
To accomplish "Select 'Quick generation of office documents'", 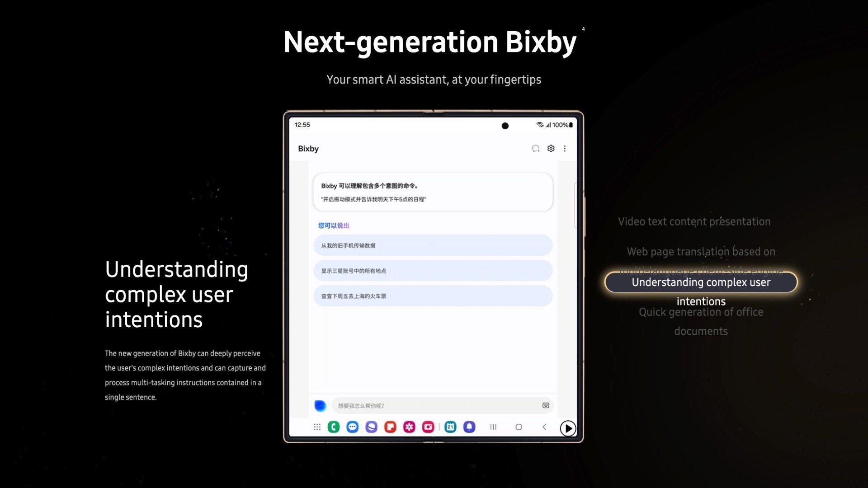I will [700, 321].
